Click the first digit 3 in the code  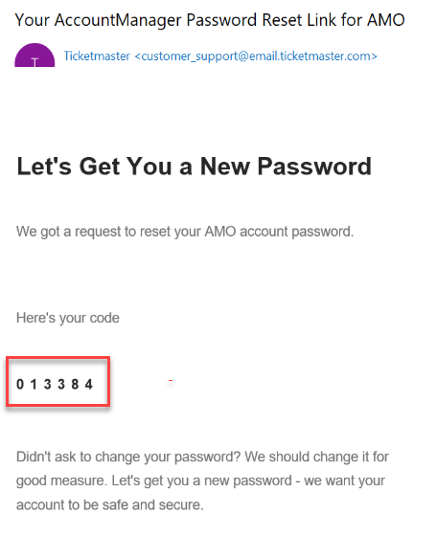point(48,384)
